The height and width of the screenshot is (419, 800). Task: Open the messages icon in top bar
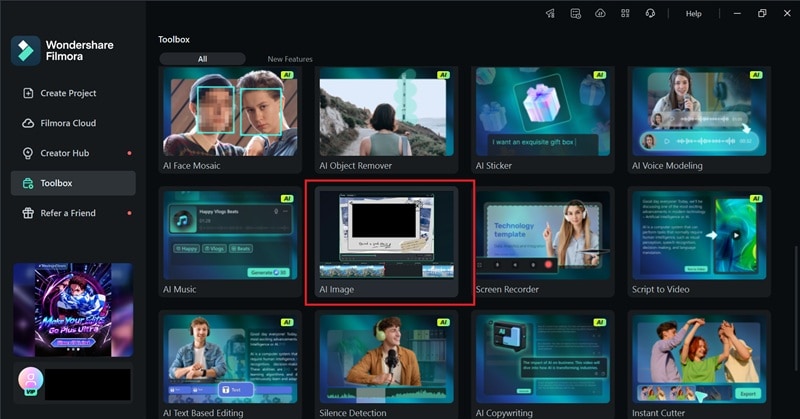(x=576, y=14)
